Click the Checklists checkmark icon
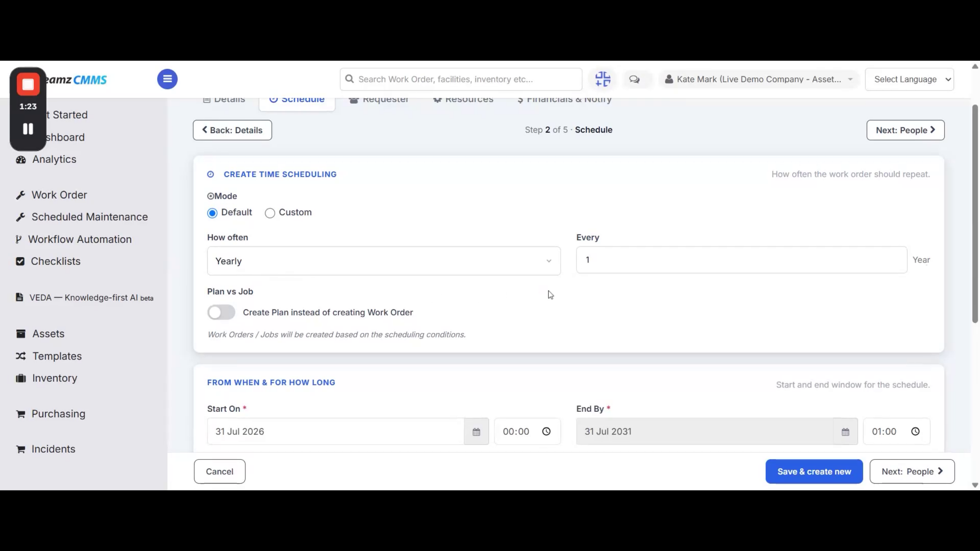The image size is (980, 551). click(x=20, y=261)
